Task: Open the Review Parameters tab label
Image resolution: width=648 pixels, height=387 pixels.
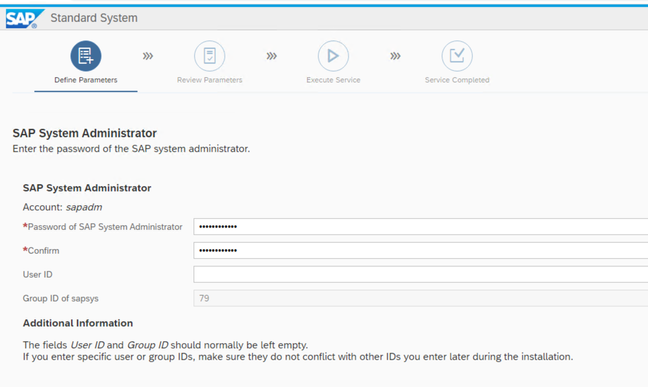Action: pos(210,80)
